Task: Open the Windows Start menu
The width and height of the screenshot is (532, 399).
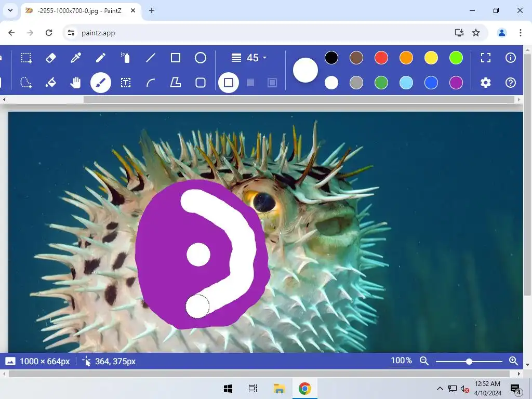Action: click(x=228, y=389)
